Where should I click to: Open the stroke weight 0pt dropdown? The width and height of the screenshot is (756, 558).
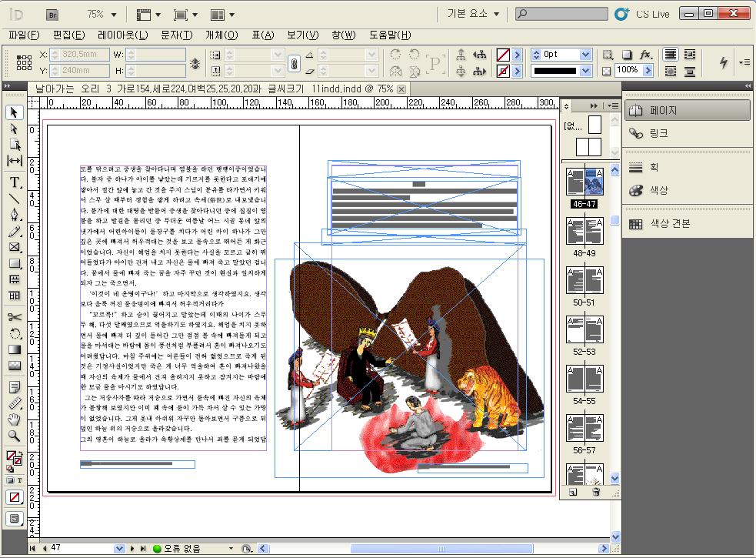tap(585, 55)
